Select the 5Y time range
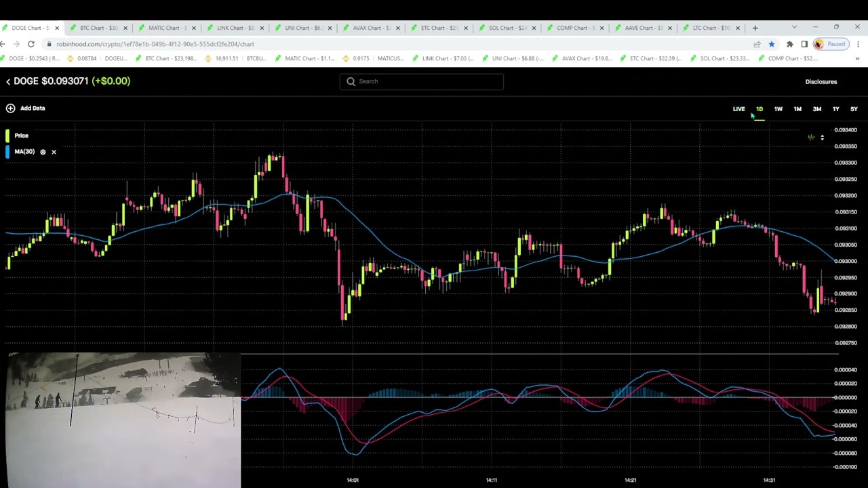The width and height of the screenshot is (868, 488). (854, 109)
